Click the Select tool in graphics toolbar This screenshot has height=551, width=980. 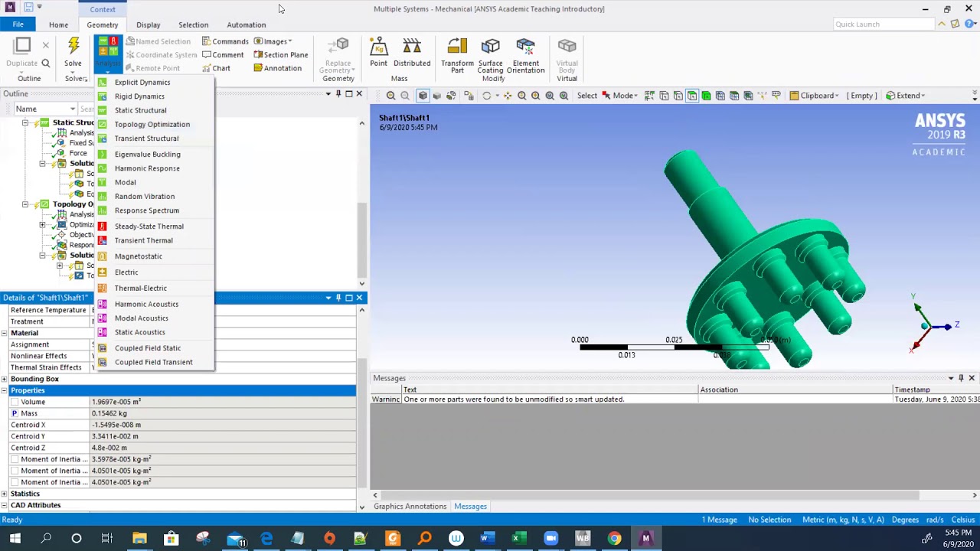tap(587, 96)
